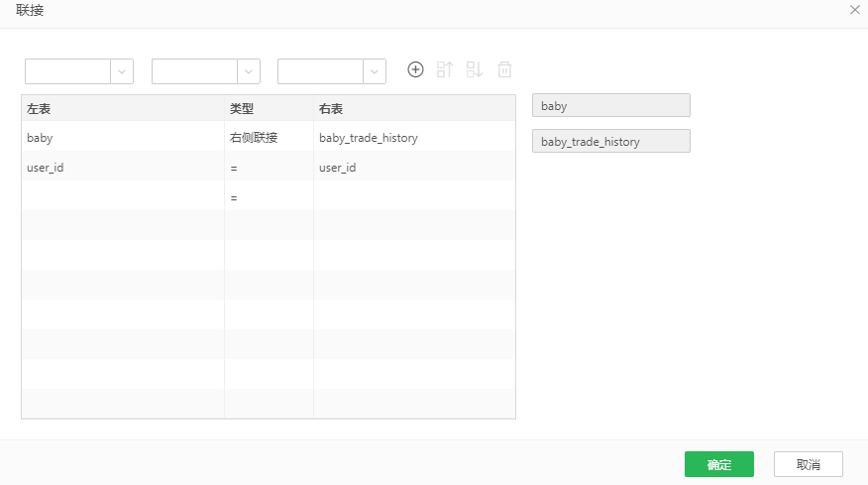
Task: Expand the first dropdown arrow above 左表
Action: [x=122, y=71]
